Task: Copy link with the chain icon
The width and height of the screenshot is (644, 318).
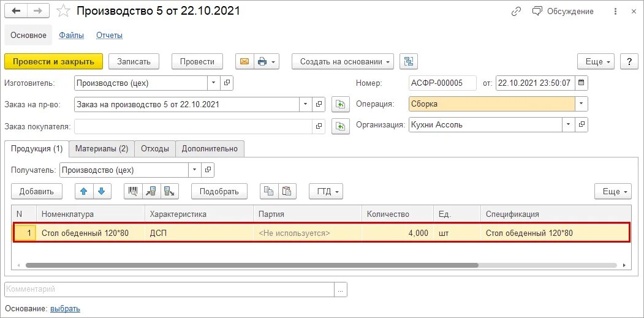Action: tap(516, 12)
